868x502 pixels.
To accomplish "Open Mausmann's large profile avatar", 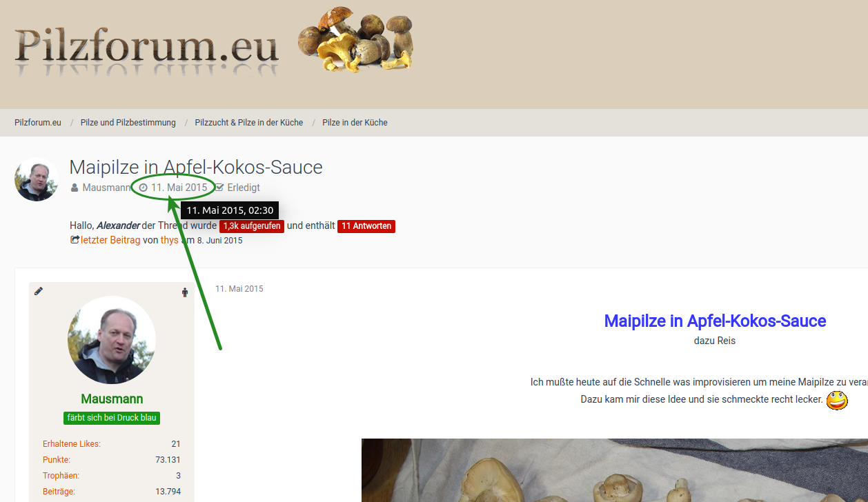I will (112, 340).
